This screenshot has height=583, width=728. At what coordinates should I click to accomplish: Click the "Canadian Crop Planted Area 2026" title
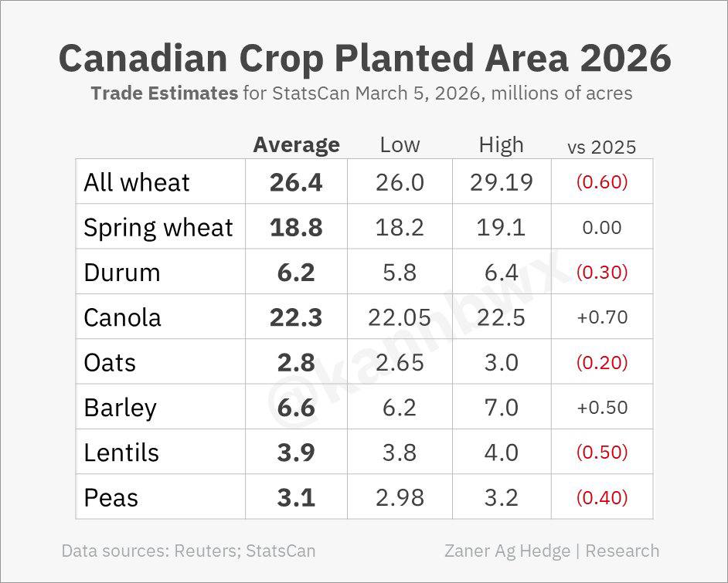point(364,58)
